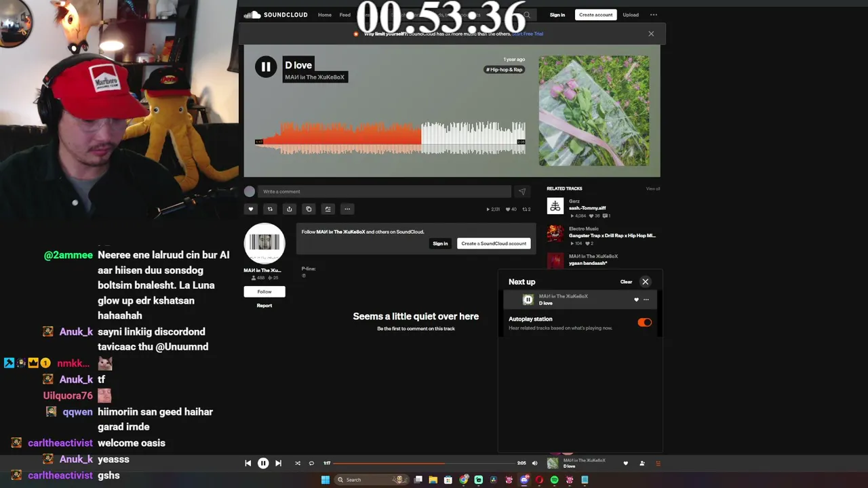This screenshot has height=488, width=868.
Task: Open the Windows Start menu
Action: coord(325,480)
